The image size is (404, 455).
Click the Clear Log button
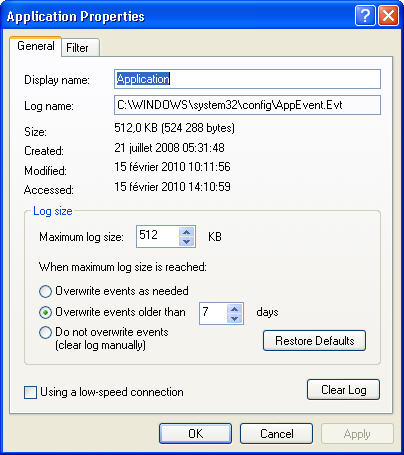tap(343, 389)
